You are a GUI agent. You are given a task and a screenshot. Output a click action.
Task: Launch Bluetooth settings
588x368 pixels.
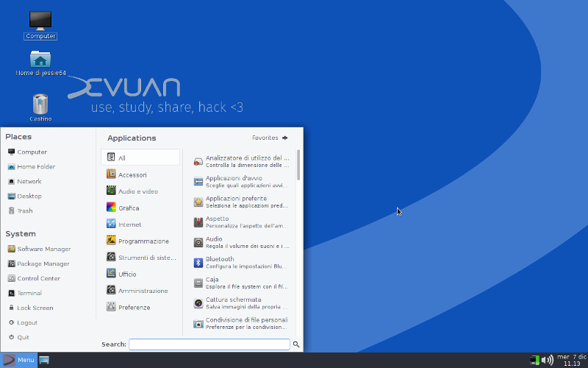pyautogui.click(x=241, y=263)
